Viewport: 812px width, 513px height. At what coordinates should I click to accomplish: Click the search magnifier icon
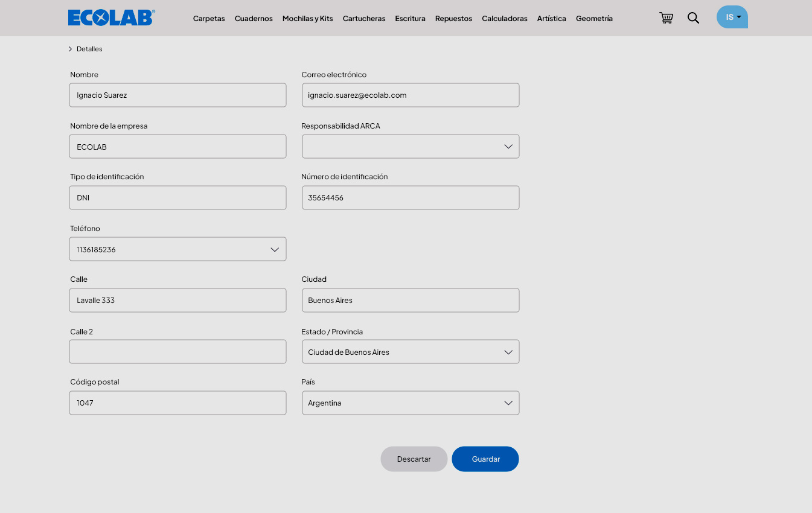[x=693, y=18]
